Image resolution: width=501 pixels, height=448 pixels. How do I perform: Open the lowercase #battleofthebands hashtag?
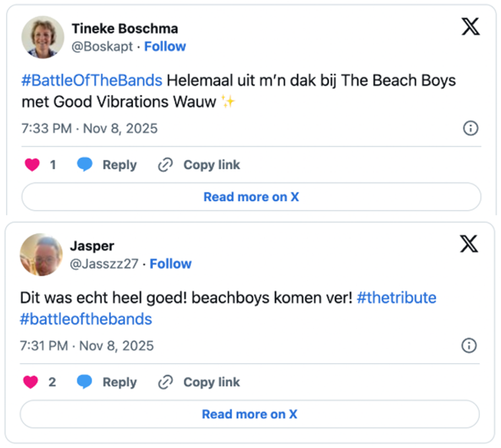[86, 320]
